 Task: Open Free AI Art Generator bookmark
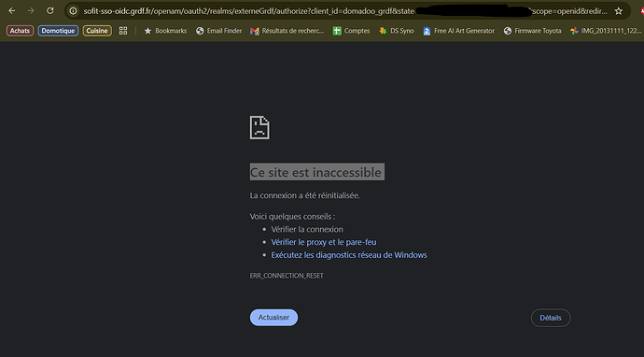459,31
